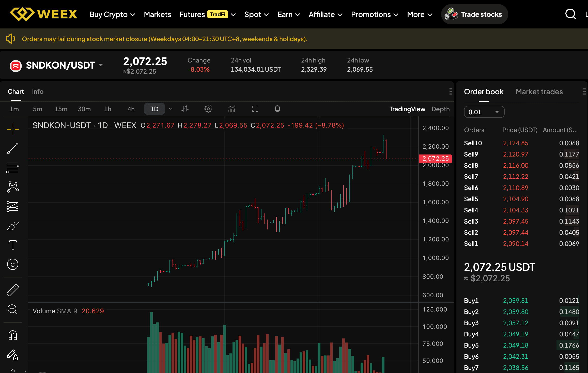Expand more timeframe options chevron
Image resolution: width=588 pixels, height=373 pixels.
pyautogui.click(x=170, y=109)
